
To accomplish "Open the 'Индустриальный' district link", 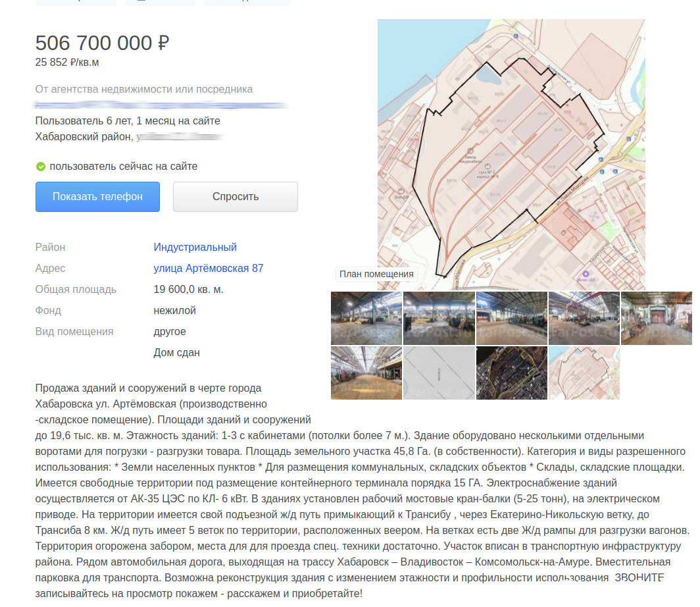I will pyautogui.click(x=195, y=247).
